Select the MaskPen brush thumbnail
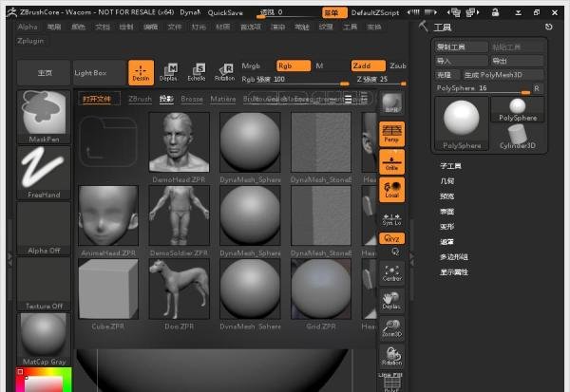Screen dimensions: 570x392 tap(44, 116)
